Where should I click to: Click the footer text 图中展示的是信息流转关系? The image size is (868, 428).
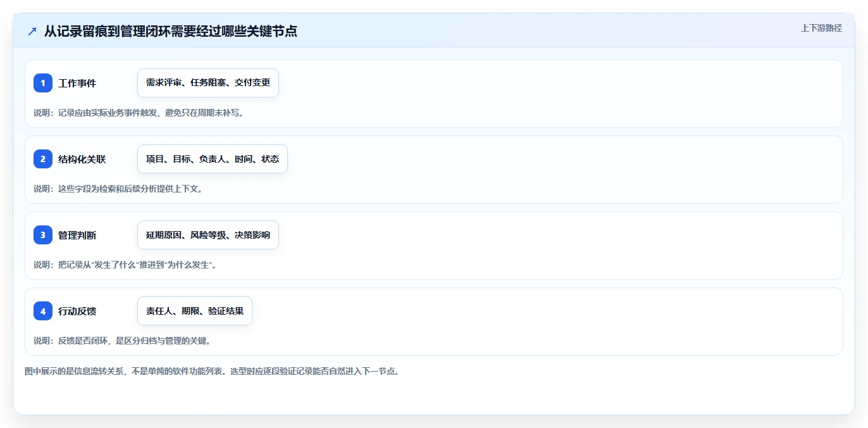[212, 371]
